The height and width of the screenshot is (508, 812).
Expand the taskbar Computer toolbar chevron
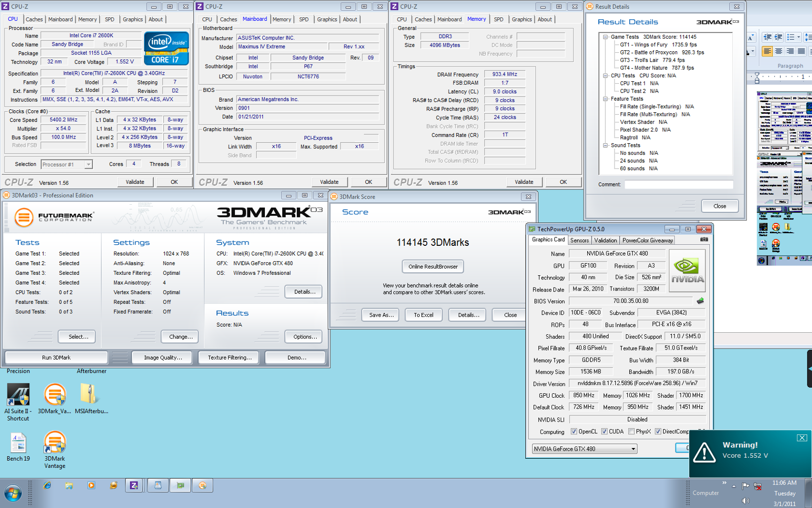pos(724,483)
